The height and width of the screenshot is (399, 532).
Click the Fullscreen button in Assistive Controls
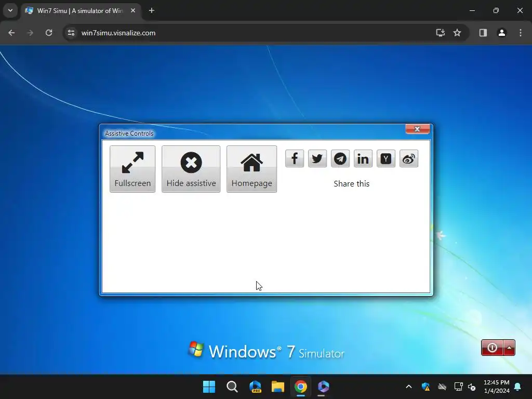[x=132, y=169]
